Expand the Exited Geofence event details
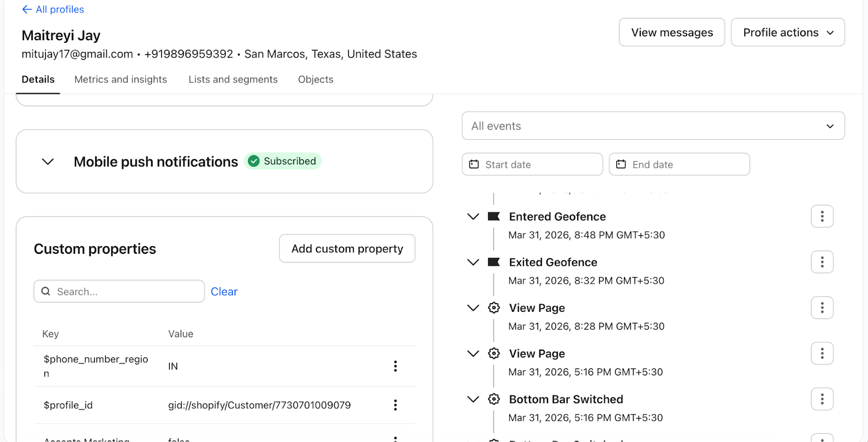Screen dimensions: 868x442 (x=473, y=262)
